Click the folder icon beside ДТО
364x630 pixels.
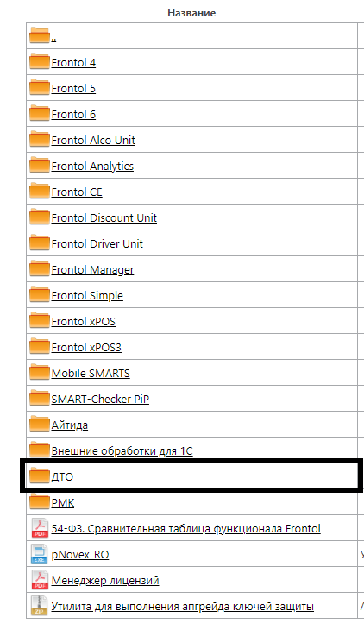point(39,476)
